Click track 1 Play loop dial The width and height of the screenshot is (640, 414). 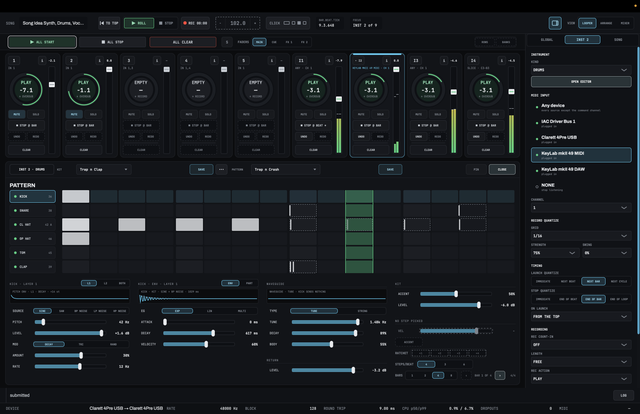[26, 89]
